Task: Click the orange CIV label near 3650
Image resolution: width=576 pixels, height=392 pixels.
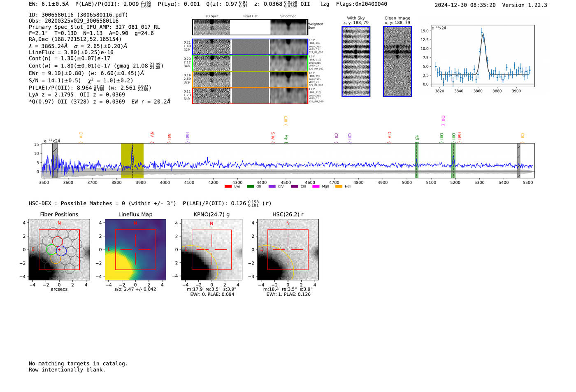Action: coord(81,137)
